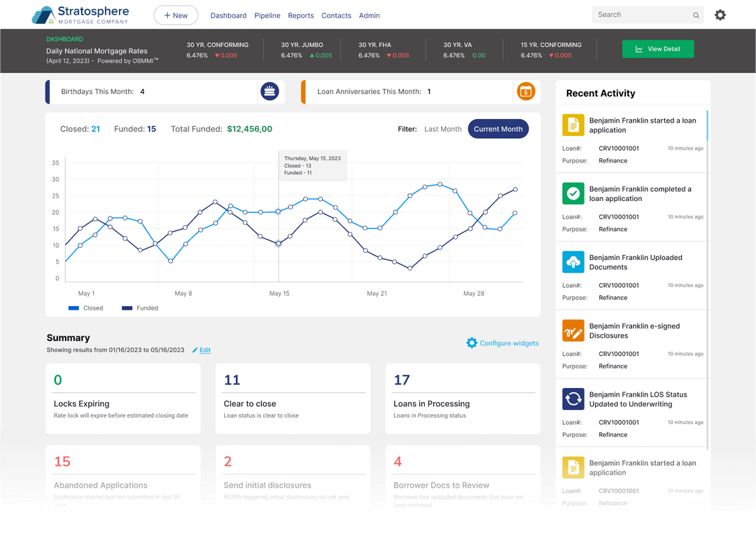
Task: Click the Configure widgets gear icon
Action: [x=472, y=343]
